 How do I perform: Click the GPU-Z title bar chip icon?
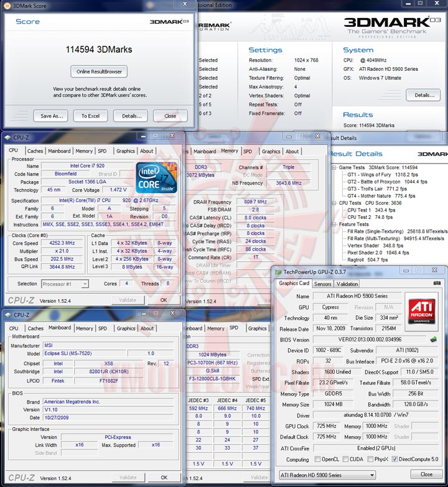278,272
